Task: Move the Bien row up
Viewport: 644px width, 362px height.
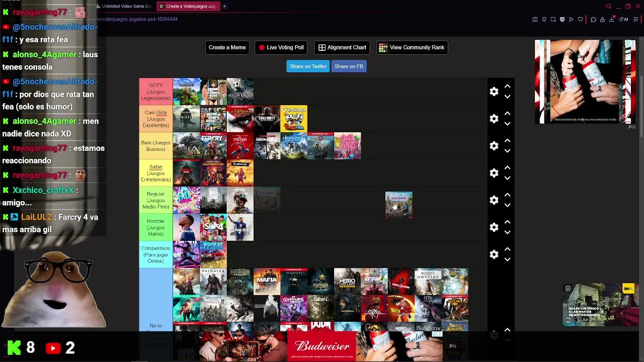Action: click(508, 140)
